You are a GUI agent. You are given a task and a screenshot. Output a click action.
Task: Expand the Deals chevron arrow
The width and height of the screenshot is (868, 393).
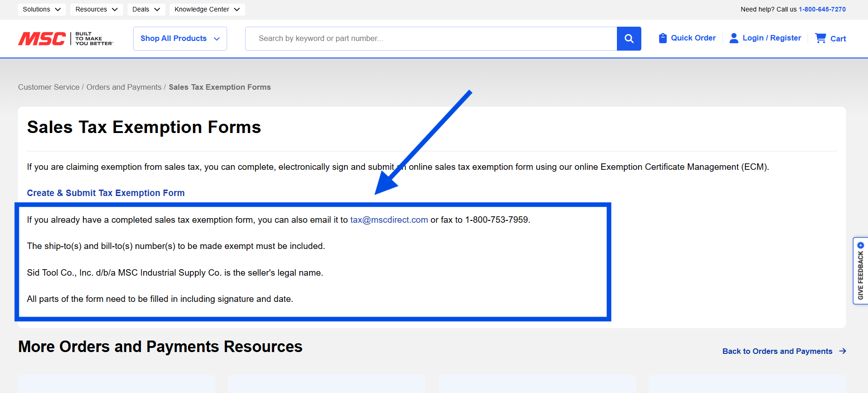pyautogui.click(x=157, y=9)
